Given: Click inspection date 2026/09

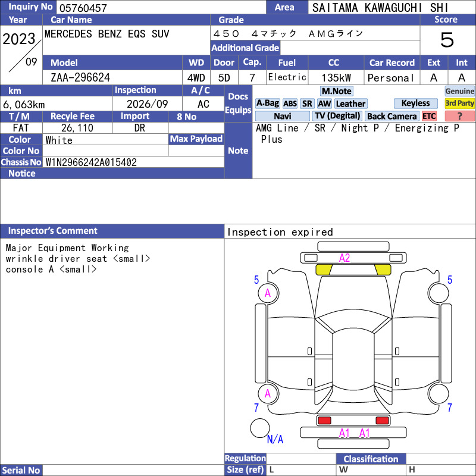Looking at the screenshot, I should point(147,104).
